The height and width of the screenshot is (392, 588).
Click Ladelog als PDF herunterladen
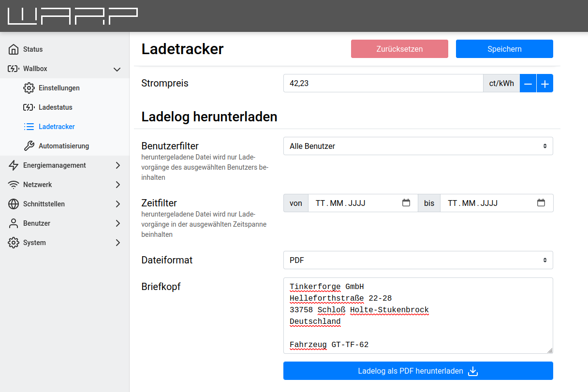pos(418,371)
